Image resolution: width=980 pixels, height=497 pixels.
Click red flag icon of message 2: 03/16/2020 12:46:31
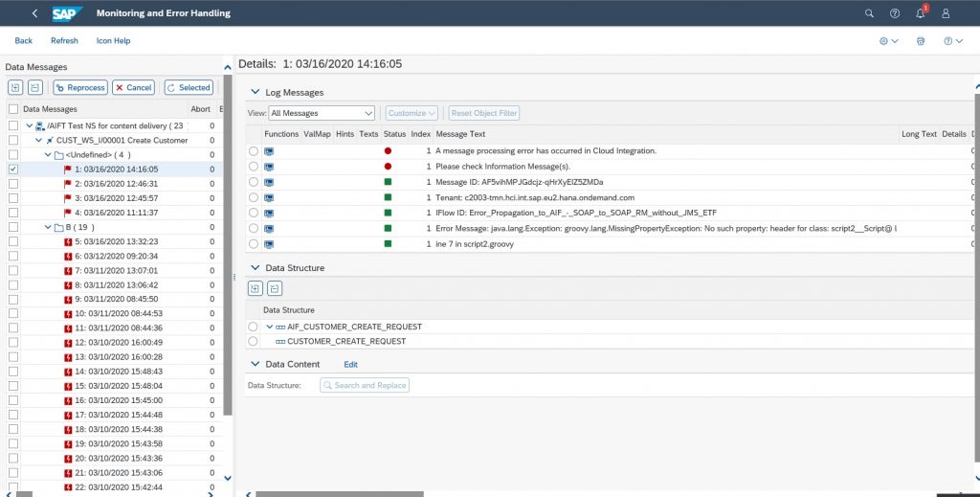[68, 184]
